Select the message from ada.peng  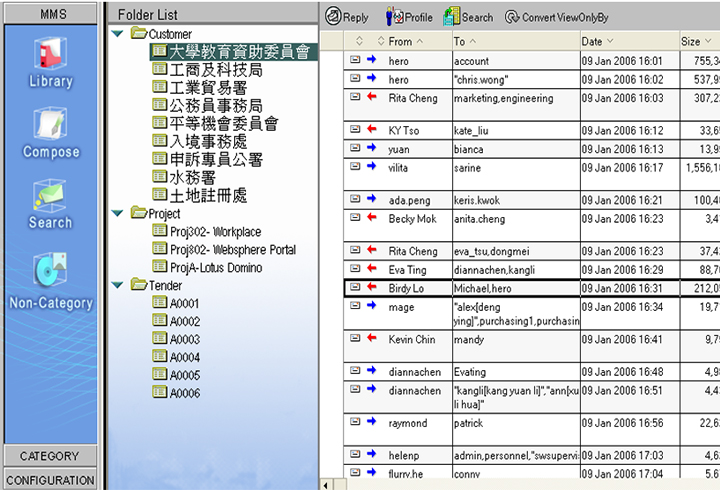coord(532,200)
